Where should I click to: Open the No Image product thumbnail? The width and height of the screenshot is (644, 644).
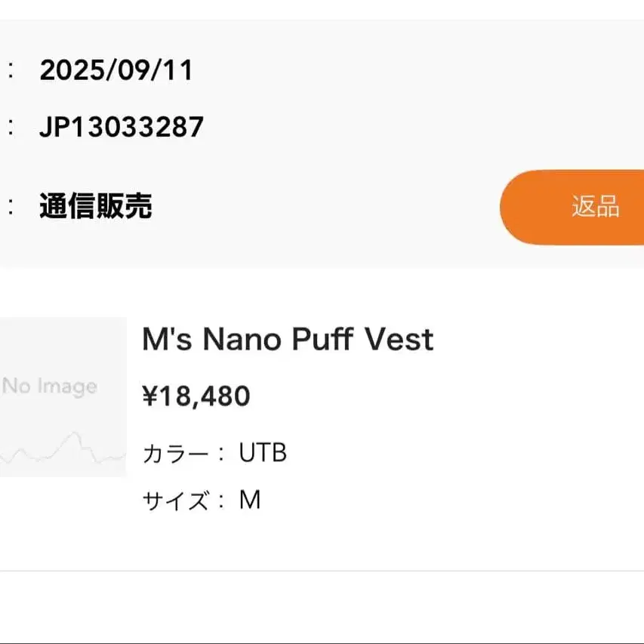tap(62, 397)
